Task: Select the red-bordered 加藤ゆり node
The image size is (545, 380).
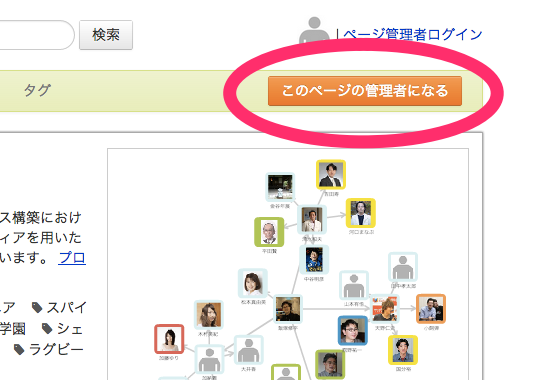Action: click(169, 339)
